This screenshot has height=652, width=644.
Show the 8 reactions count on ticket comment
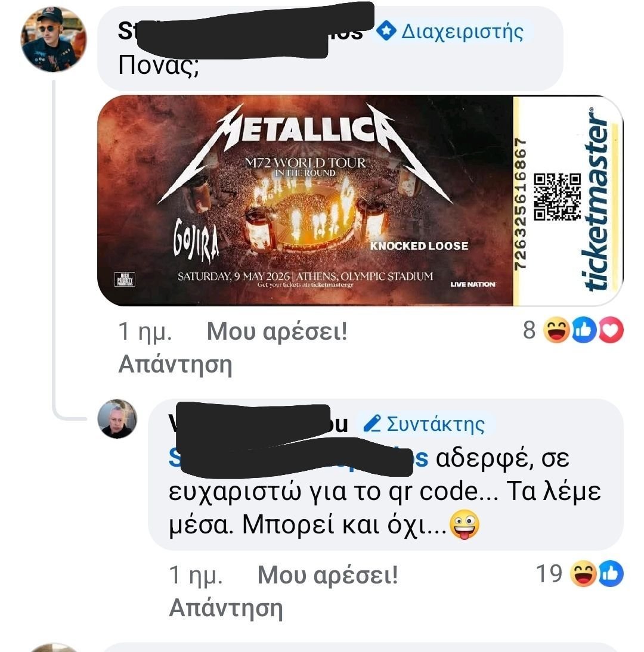pos(529,330)
